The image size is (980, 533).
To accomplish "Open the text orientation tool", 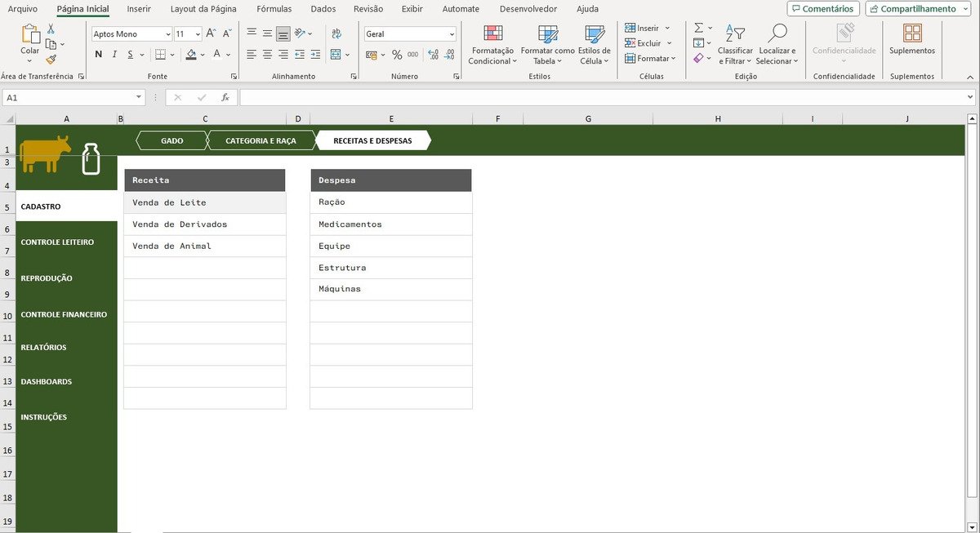I will point(301,33).
